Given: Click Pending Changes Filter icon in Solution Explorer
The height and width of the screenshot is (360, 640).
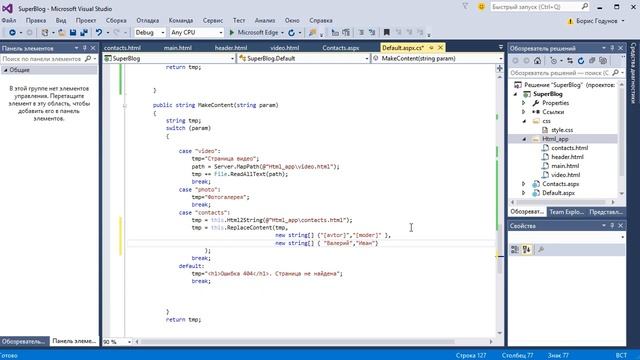Looking at the screenshot, I should (554, 61).
